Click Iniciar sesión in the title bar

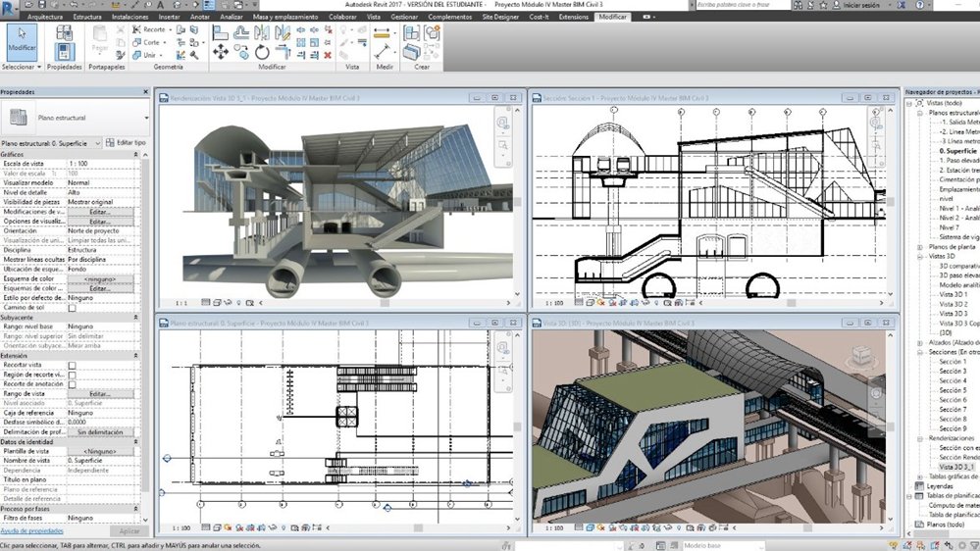(860, 5)
